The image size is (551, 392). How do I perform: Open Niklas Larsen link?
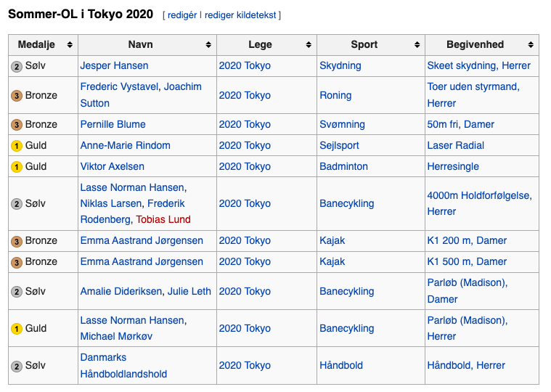point(110,203)
